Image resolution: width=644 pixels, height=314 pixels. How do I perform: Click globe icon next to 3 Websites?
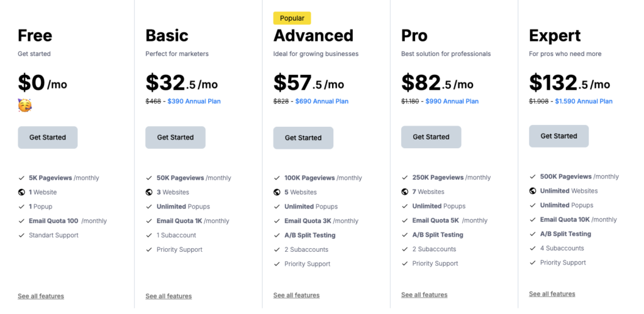tap(149, 192)
